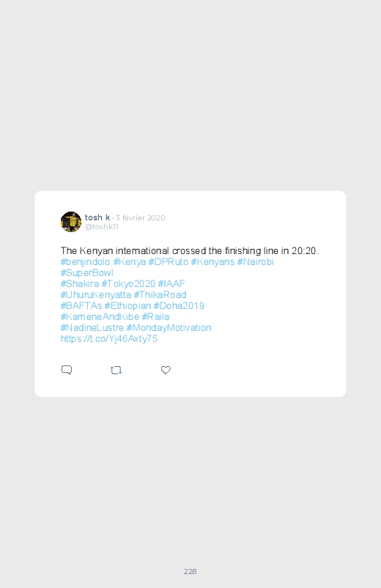Open the #benjindolo hashtag
381x588 pixels.
pos(85,261)
